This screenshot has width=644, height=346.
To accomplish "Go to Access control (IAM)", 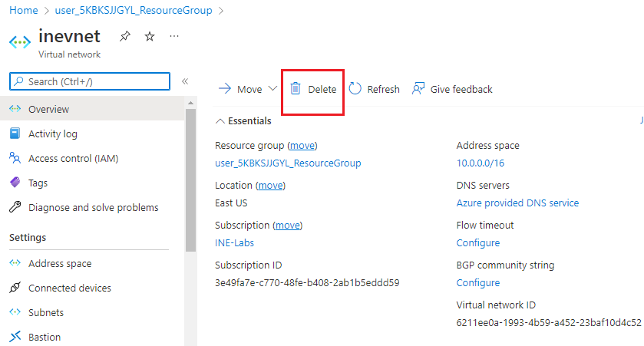I will 73,158.
